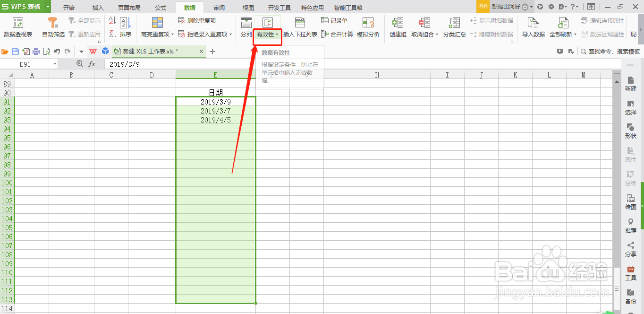644x314 pixels.
Task: Click the red WPS home icon
Action: [x=93, y=52]
